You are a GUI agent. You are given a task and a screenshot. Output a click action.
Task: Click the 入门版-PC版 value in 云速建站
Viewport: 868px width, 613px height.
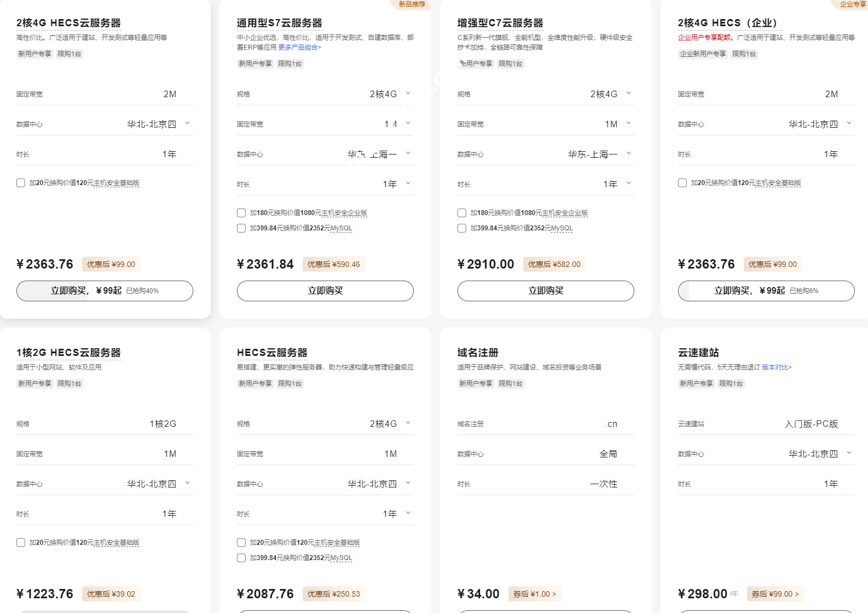tap(811, 424)
